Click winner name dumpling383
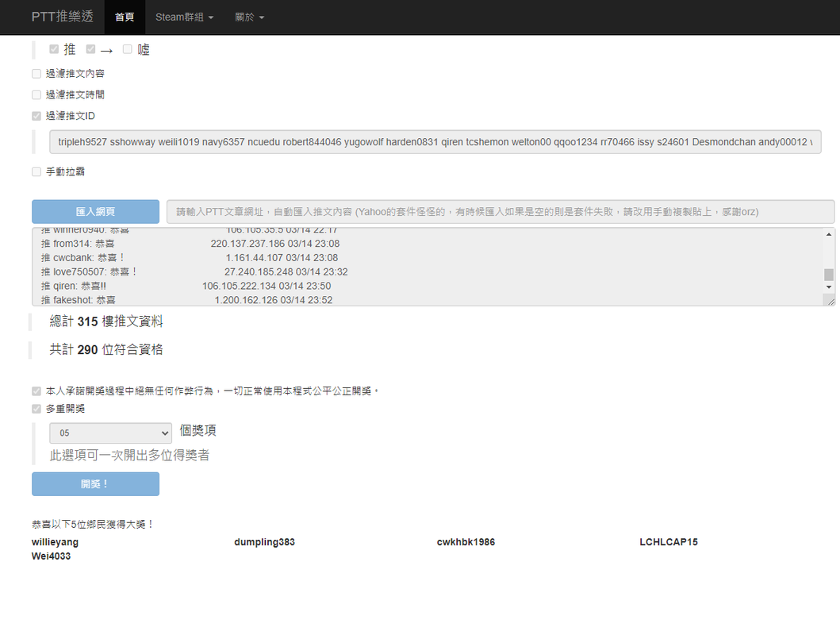Image resolution: width=840 pixels, height=635 pixels. pos(264,542)
